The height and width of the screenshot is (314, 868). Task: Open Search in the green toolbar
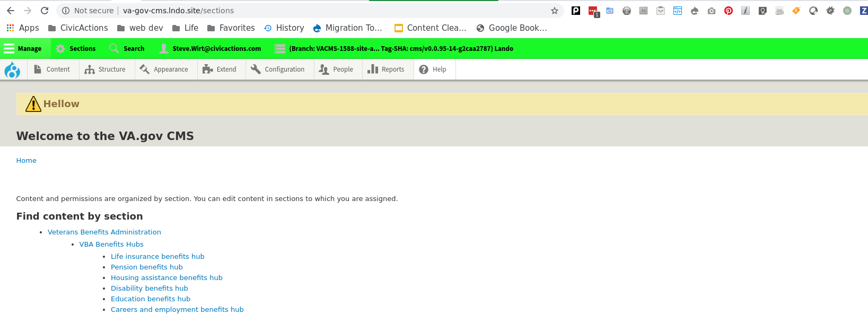click(x=127, y=48)
